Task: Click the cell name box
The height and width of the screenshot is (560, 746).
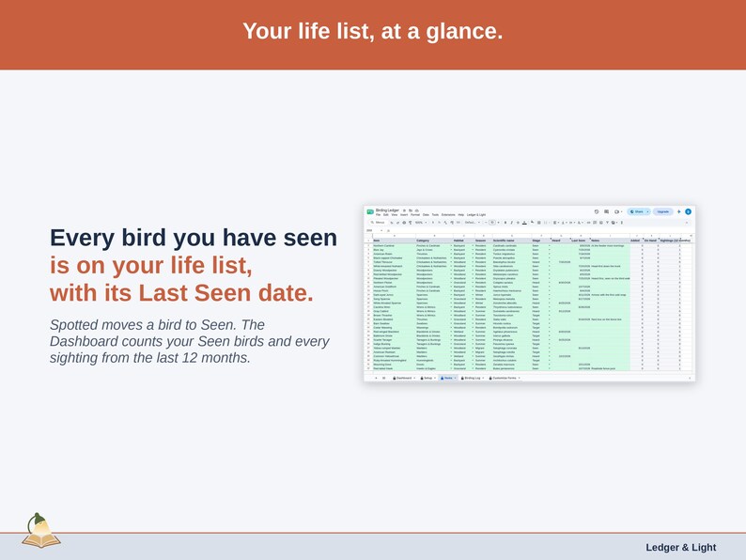Action: click(373, 231)
